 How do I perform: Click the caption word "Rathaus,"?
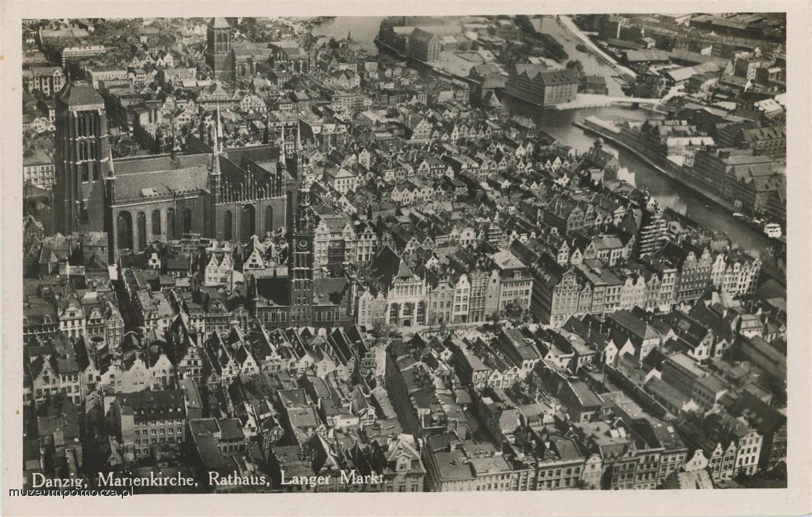click(x=238, y=479)
